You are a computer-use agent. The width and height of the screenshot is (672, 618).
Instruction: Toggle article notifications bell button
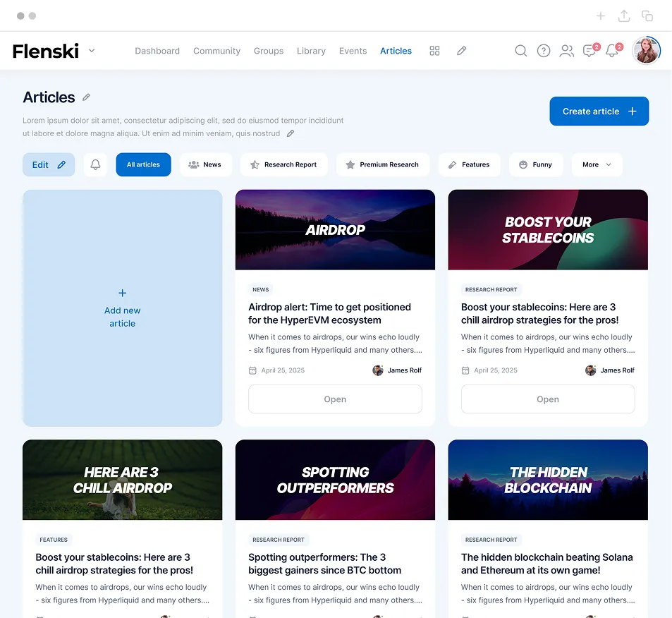pyautogui.click(x=95, y=164)
